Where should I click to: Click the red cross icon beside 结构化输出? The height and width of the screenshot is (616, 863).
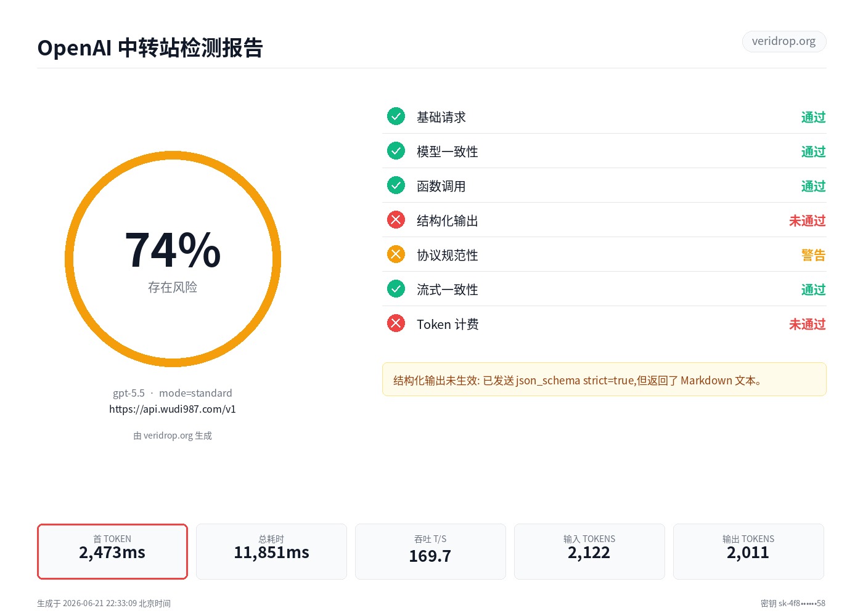pyautogui.click(x=396, y=220)
